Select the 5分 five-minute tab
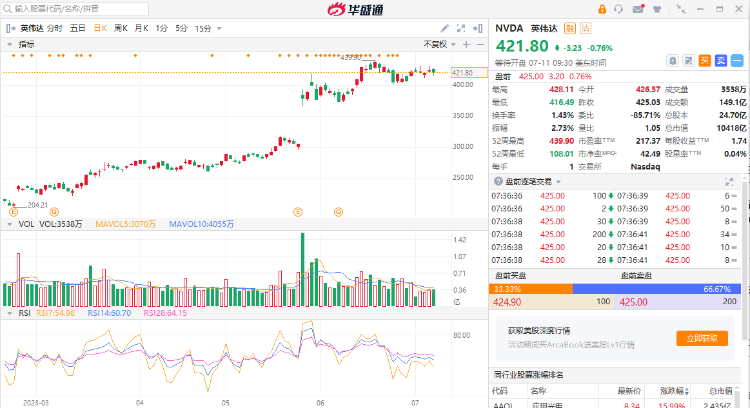Image resolution: width=750 pixels, height=408 pixels. click(x=181, y=29)
